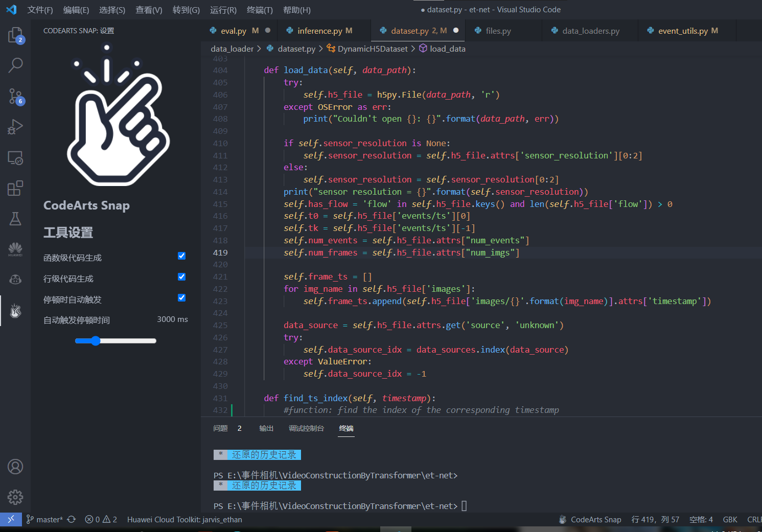The width and height of the screenshot is (762, 532).
Task: Open the Extensions view
Action: pos(15,188)
